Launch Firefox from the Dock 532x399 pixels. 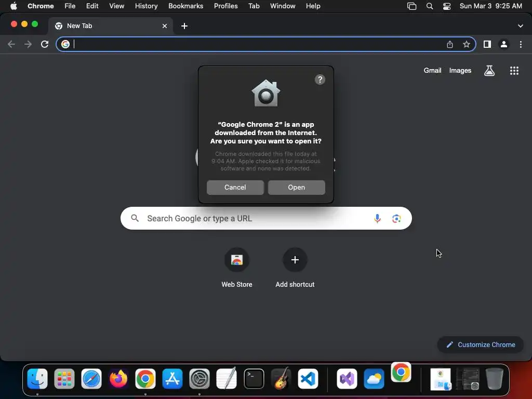tap(118, 379)
